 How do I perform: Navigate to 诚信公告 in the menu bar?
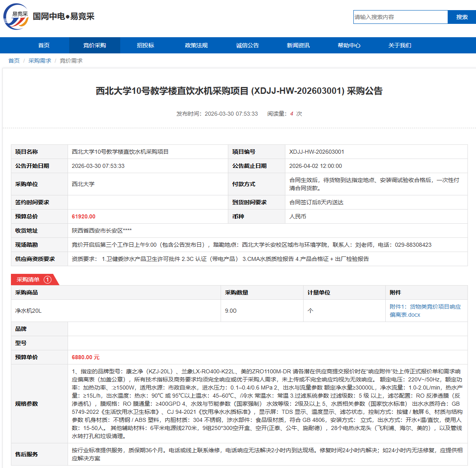(247, 45)
